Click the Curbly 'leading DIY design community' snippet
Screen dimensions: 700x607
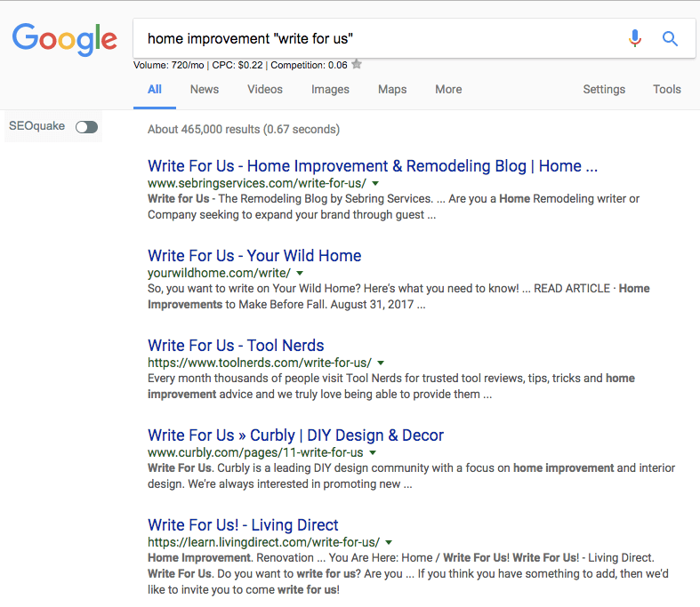pos(411,475)
